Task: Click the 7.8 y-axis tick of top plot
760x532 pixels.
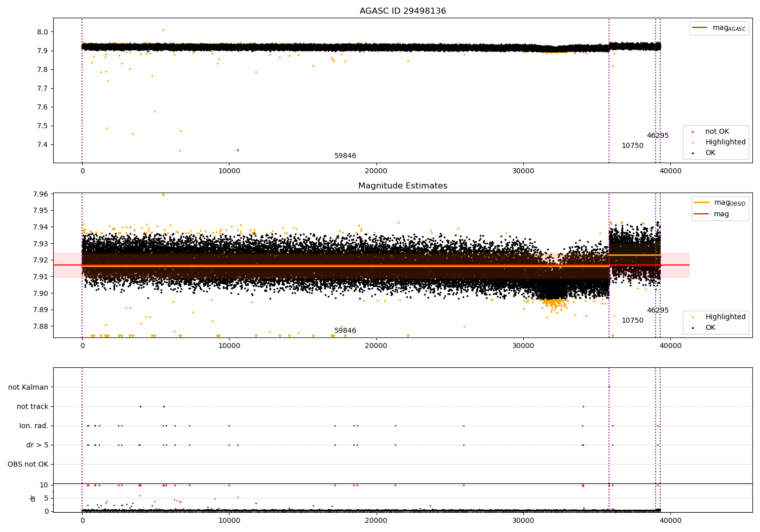Action: pos(43,69)
